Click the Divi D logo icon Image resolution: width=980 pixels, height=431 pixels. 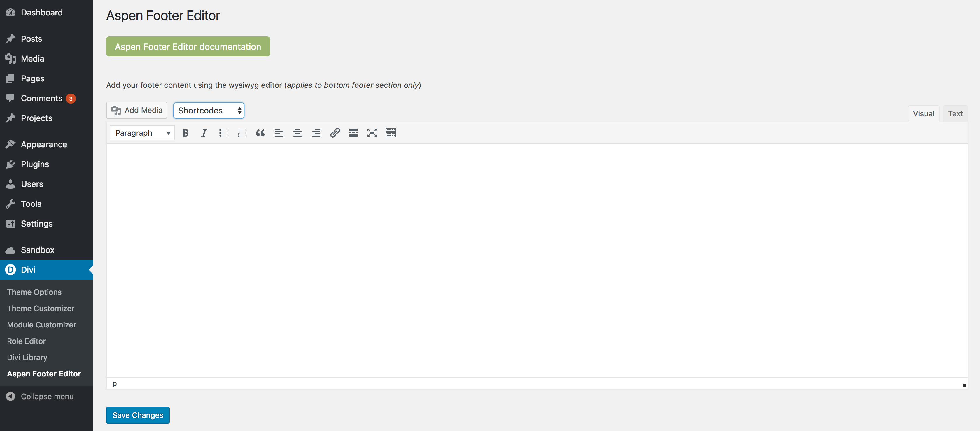(11, 270)
